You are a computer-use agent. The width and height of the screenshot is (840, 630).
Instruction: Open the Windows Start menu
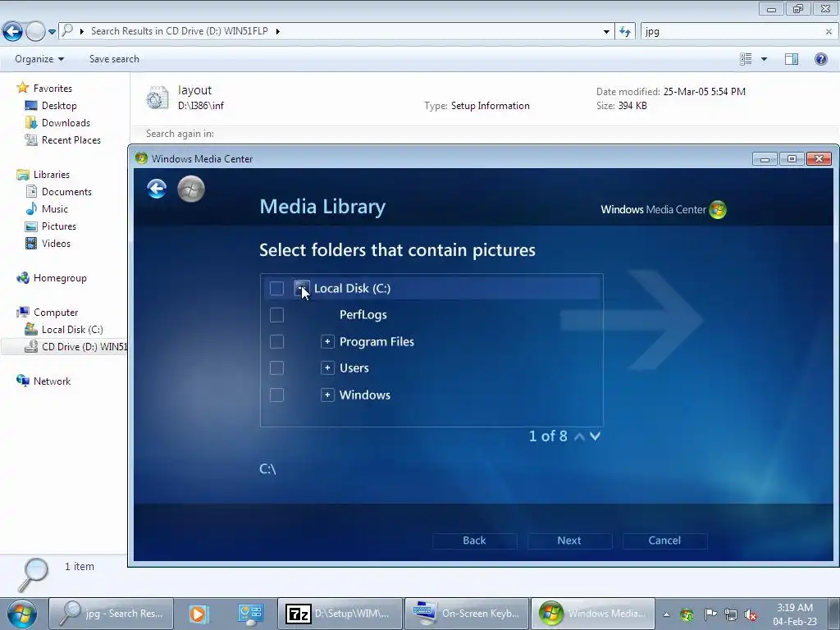point(21,614)
